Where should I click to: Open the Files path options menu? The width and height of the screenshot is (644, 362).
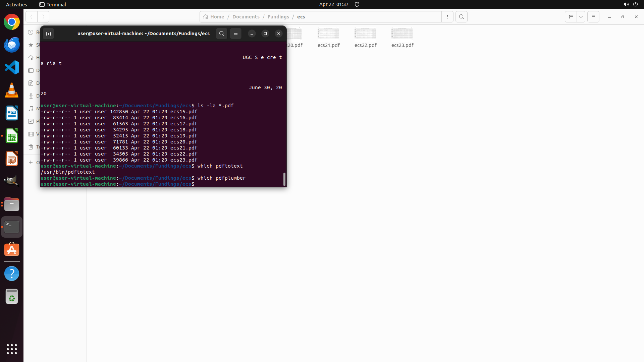click(x=447, y=17)
